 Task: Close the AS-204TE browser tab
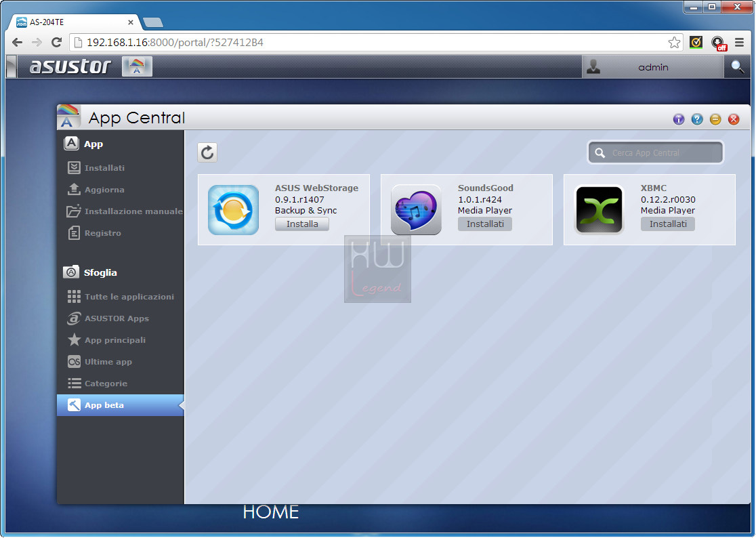(131, 22)
